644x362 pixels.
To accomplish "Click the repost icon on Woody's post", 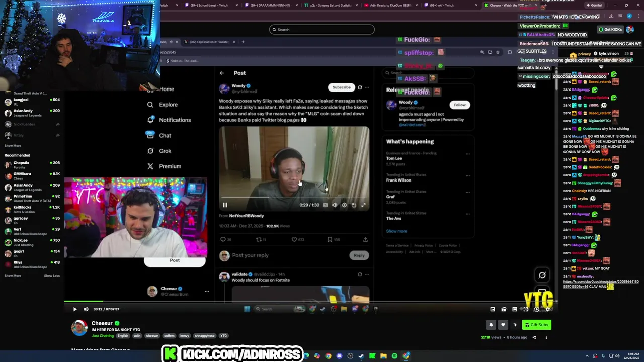I will pyautogui.click(x=259, y=239).
